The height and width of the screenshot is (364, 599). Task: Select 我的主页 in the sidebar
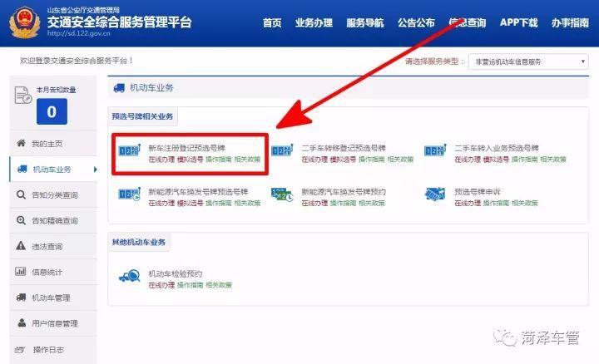[47, 144]
